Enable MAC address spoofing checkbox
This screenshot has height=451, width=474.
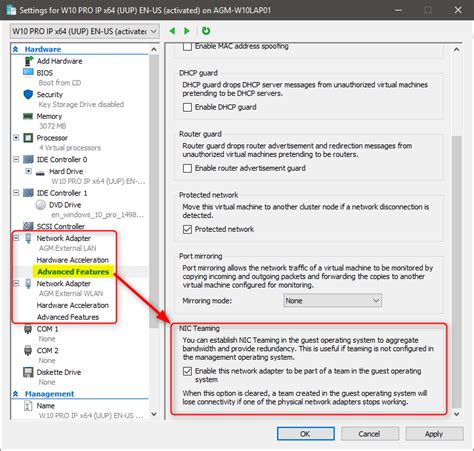tap(187, 47)
